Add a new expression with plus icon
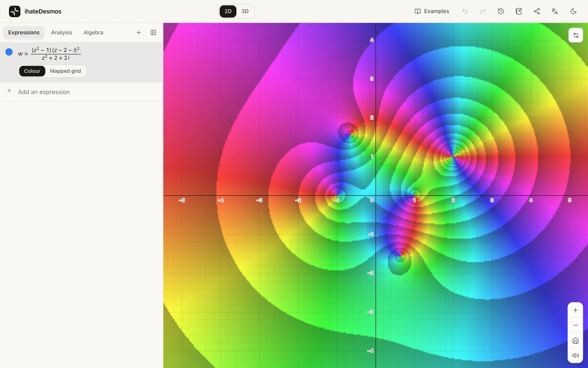Viewport: 588px width, 368px height. tap(138, 33)
